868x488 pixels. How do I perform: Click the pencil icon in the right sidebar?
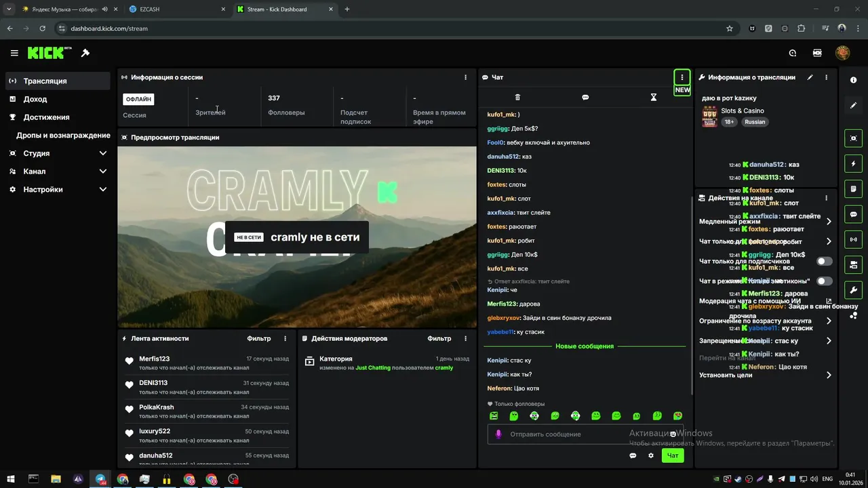pyautogui.click(x=853, y=106)
